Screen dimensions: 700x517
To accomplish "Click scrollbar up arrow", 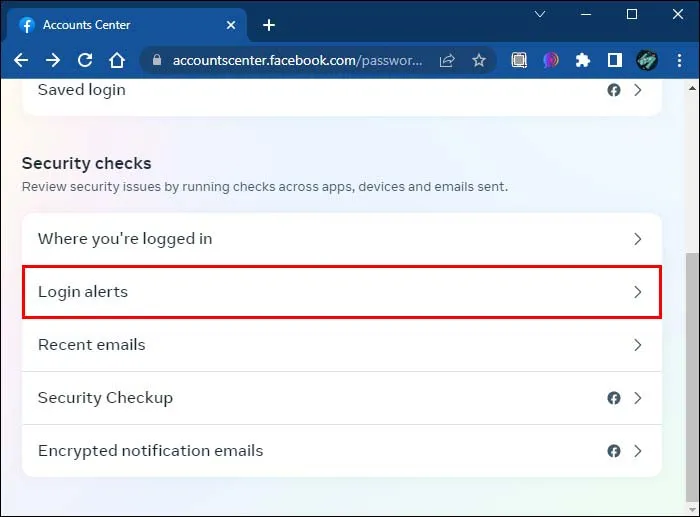I will 692,88.
